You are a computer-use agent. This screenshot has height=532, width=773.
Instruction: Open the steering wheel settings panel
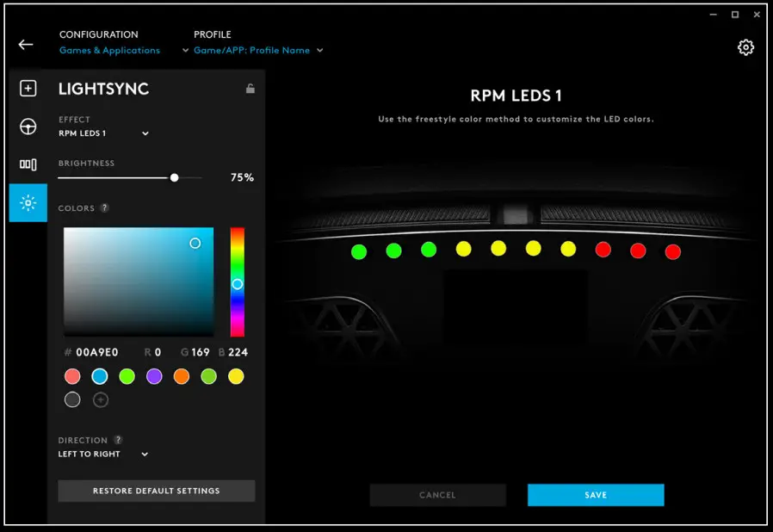click(28, 126)
